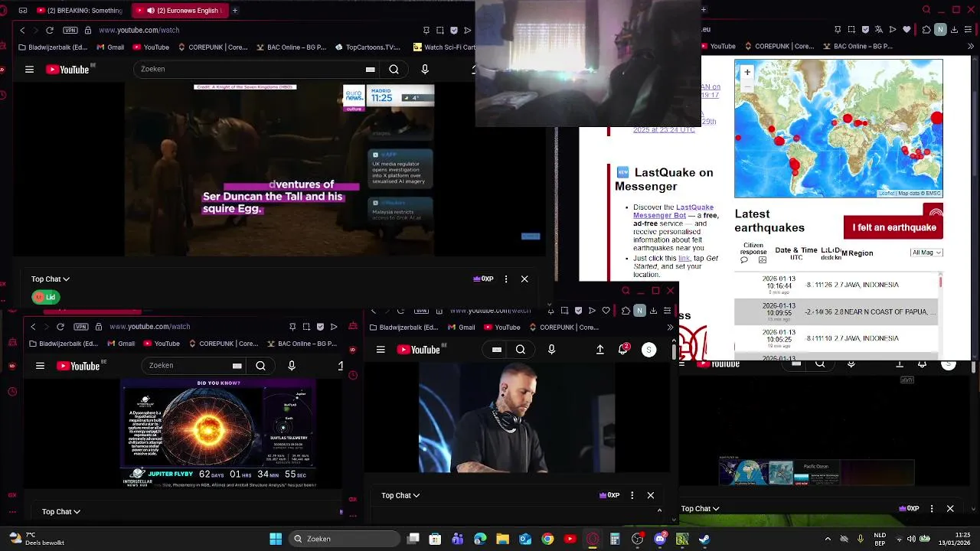The image size is (980, 551).
Task: Open Steam from the taskbar
Action: (704, 539)
